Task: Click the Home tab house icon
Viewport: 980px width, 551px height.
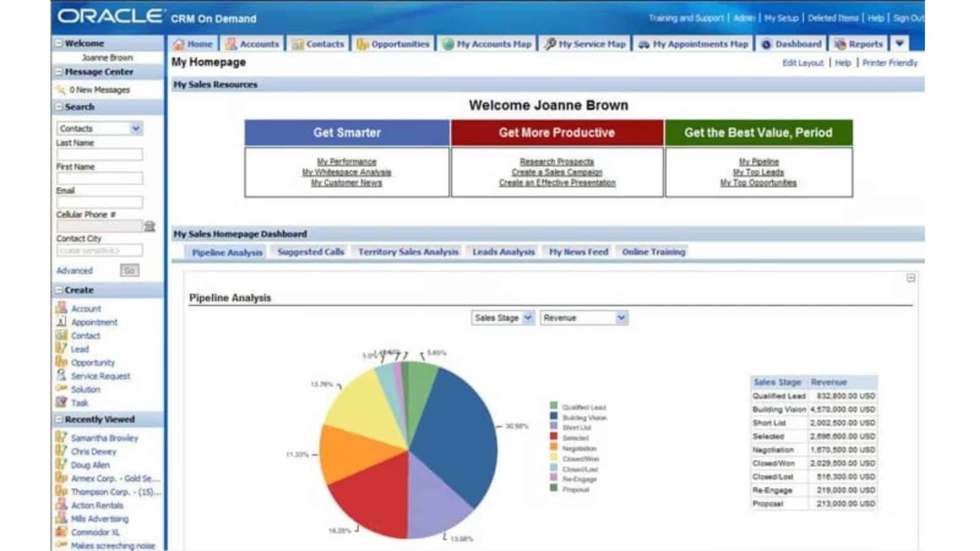Action: click(x=178, y=44)
